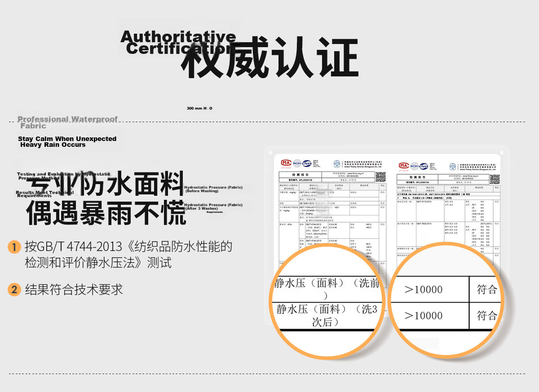Screen dimensions: 539x392
Task: Click the red MA logo on right report
Action: pyautogui.click(x=403, y=166)
